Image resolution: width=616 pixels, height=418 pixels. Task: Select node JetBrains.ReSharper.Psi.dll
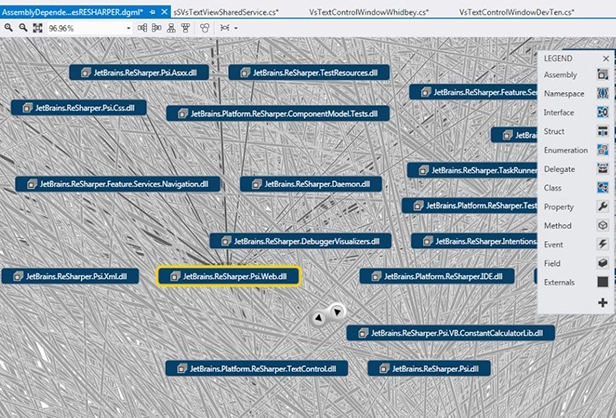[x=429, y=368]
